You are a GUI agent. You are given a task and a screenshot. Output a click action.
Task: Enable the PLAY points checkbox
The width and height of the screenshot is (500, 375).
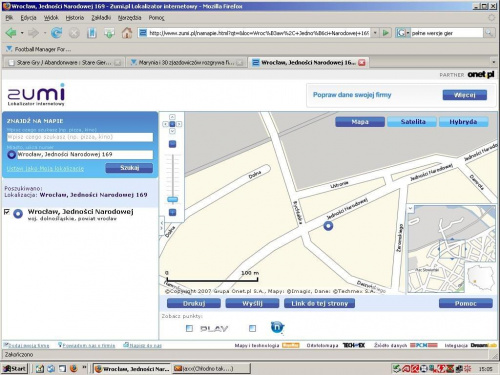(x=189, y=329)
